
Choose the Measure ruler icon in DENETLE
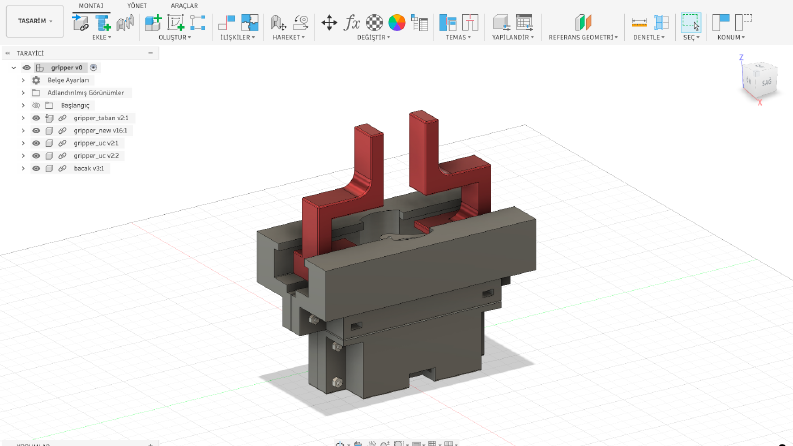(x=639, y=23)
